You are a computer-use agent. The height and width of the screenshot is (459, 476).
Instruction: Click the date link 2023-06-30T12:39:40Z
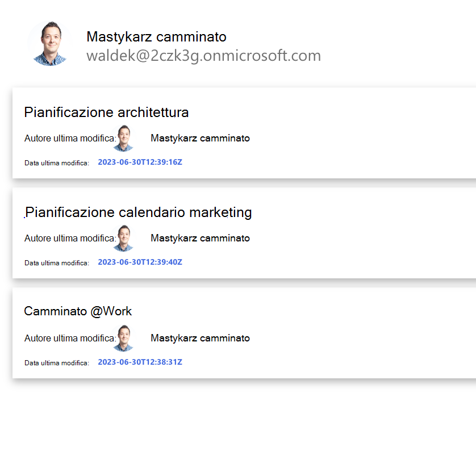click(140, 262)
